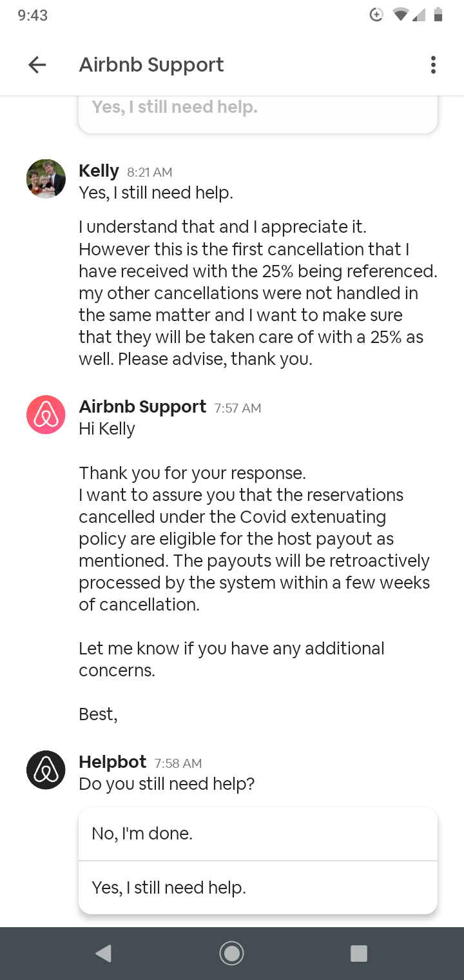
Task: Open the three-dot overflow menu
Action: pos(433,64)
